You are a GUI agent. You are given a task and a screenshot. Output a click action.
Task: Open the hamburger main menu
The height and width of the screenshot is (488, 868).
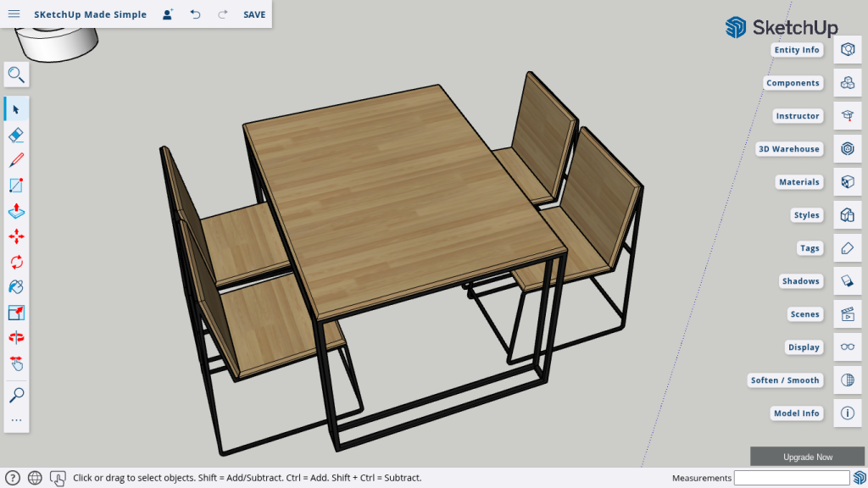tap(14, 14)
